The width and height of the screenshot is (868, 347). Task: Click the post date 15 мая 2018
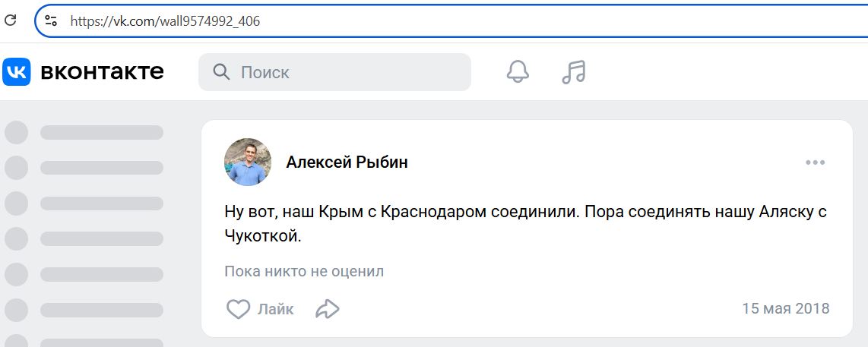pyautogui.click(x=786, y=309)
